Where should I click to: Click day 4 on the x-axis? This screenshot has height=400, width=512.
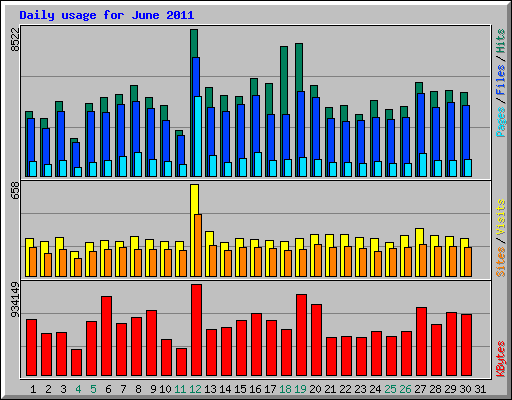[78, 389]
